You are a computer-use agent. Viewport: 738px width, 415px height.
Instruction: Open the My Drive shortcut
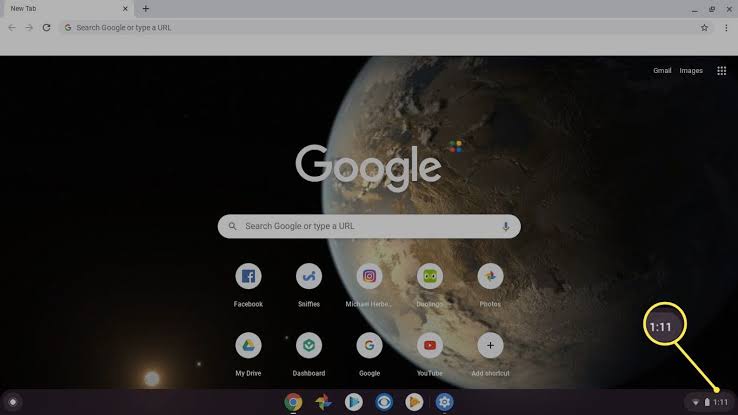248,346
